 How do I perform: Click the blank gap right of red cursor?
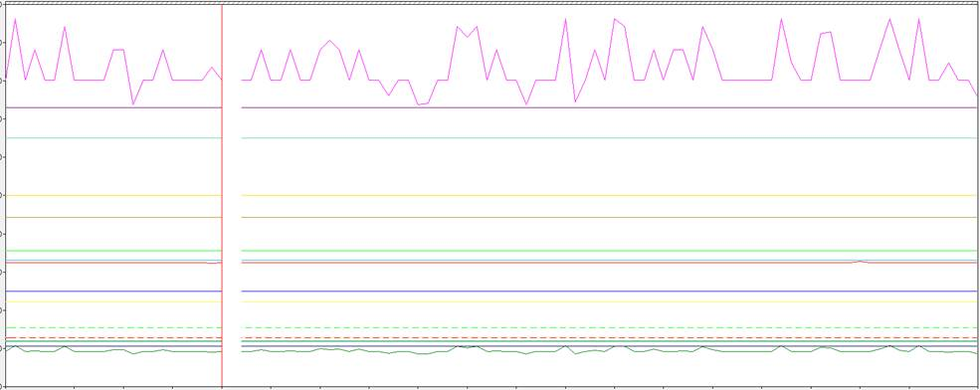[x=232, y=195]
